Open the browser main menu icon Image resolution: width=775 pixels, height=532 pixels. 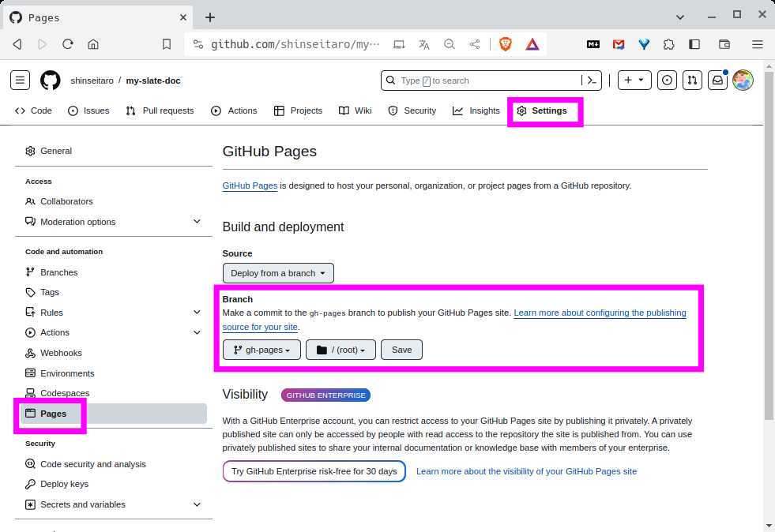[x=757, y=44]
